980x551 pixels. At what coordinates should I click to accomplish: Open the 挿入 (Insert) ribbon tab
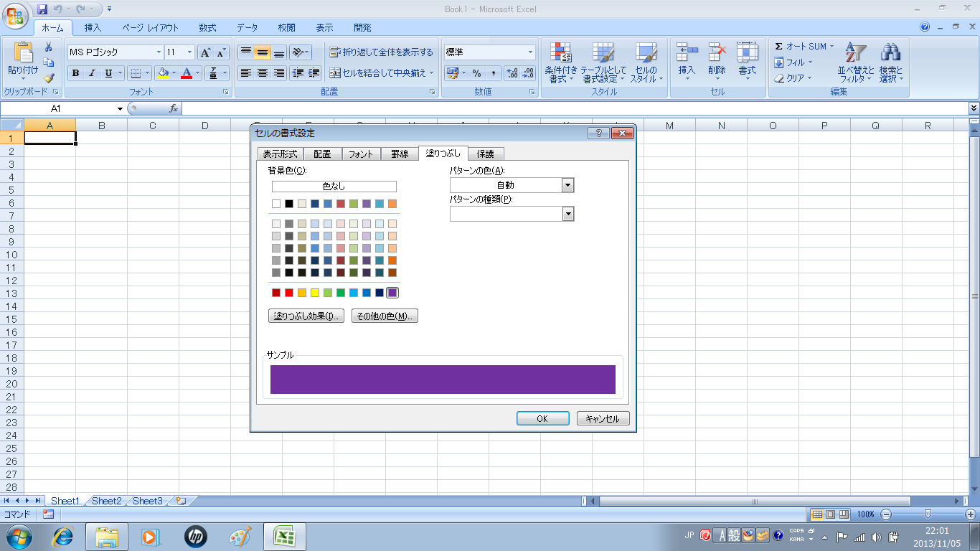[93, 28]
